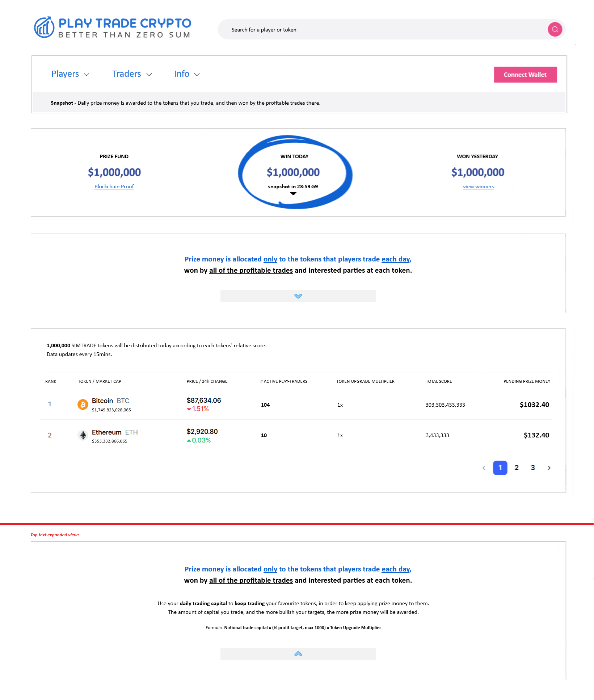Open the Players dropdown menu
The height and width of the screenshot is (700, 594).
coord(70,74)
